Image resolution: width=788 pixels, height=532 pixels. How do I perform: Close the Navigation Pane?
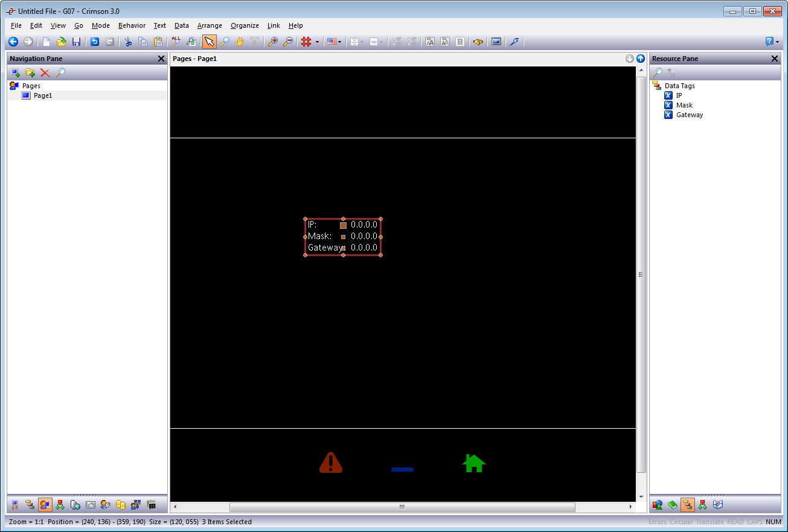(161, 59)
